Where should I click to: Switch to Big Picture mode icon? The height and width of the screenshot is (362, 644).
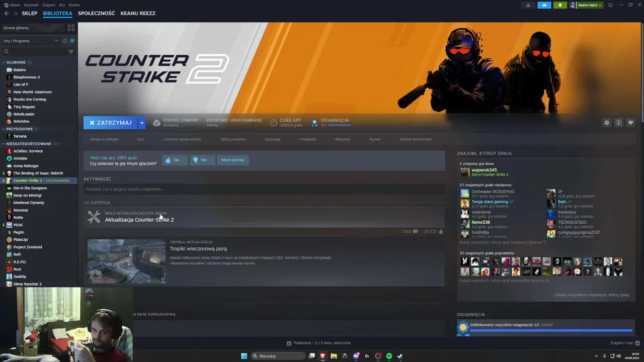pyautogui.click(x=610, y=5)
